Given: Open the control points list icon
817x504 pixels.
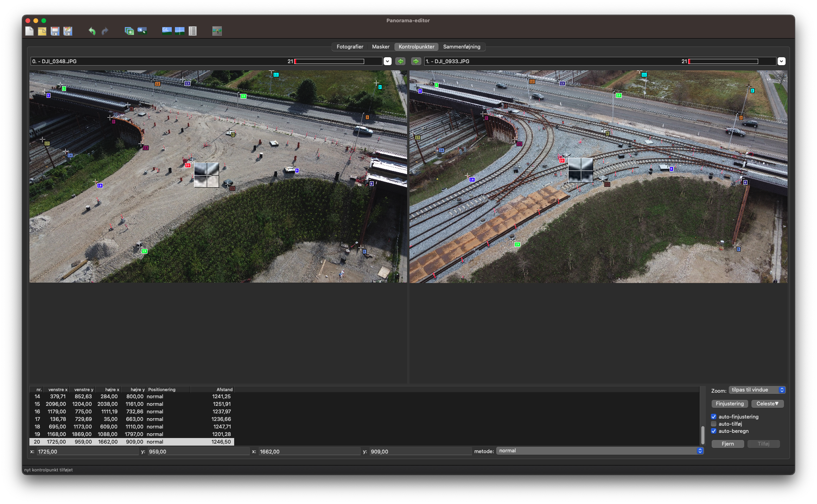Looking at the screenshot, I should point(193,31).
